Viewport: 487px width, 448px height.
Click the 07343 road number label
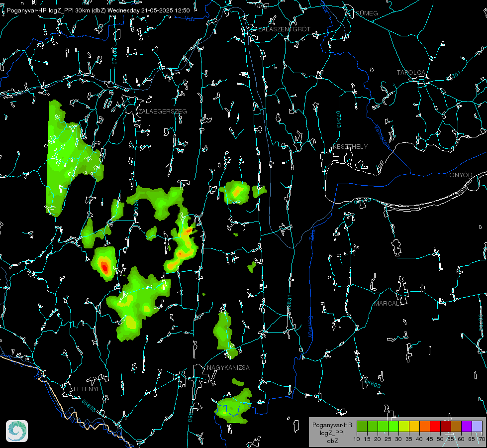[339, 119]
